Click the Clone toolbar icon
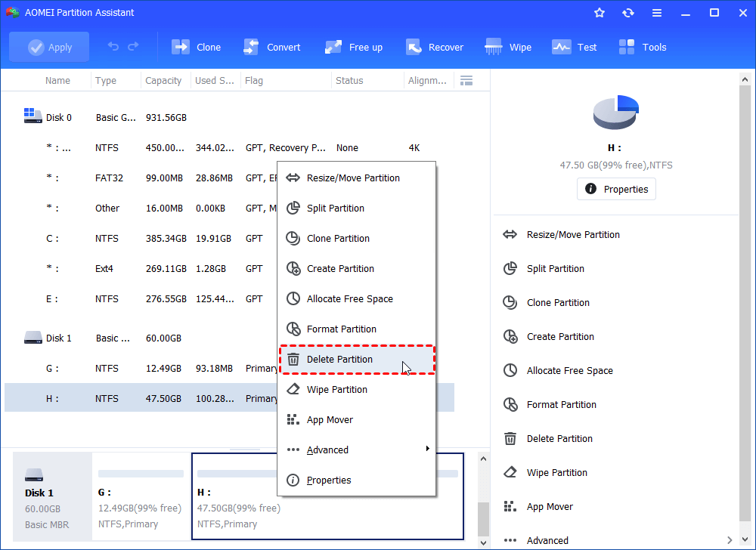This screenshot has height=550, width=756. [196, 47]
